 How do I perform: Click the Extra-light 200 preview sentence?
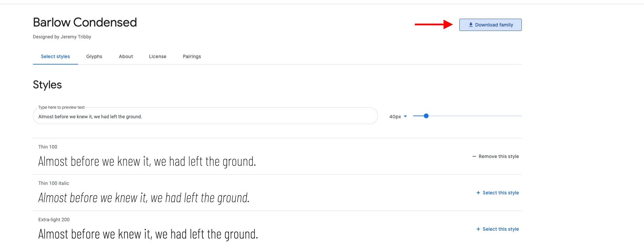(148, 234)
